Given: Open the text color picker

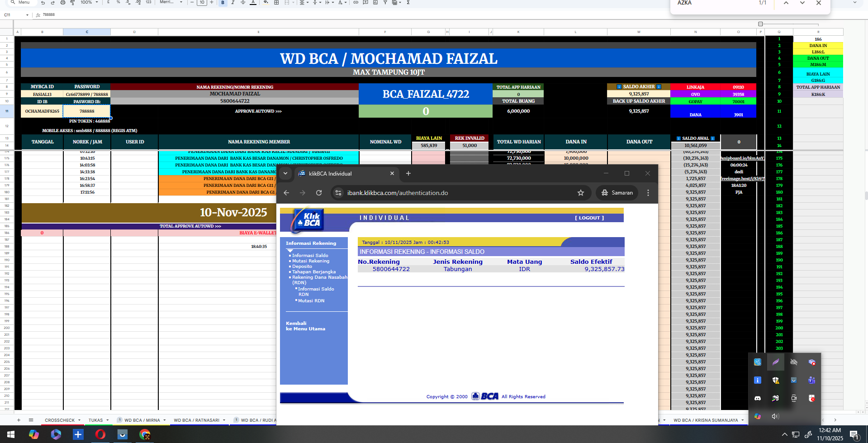Looking at the screenshot, I should click(253, 3).
